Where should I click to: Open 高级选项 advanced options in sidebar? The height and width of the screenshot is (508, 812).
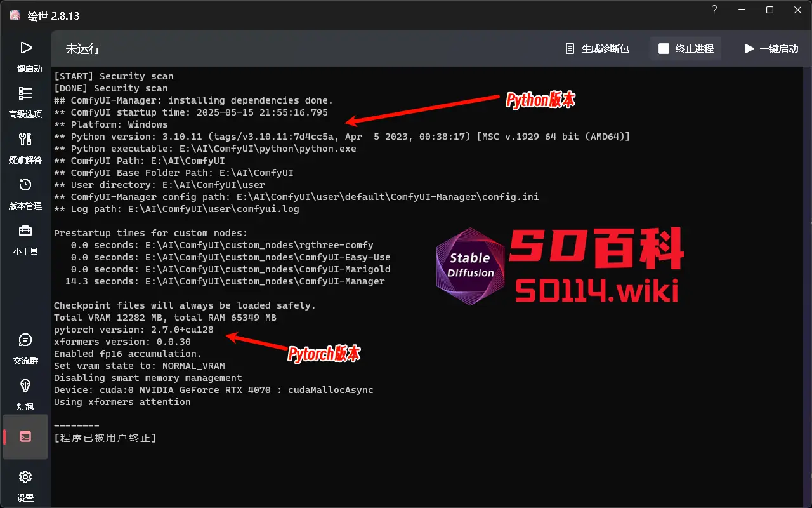tap(25, 102)
